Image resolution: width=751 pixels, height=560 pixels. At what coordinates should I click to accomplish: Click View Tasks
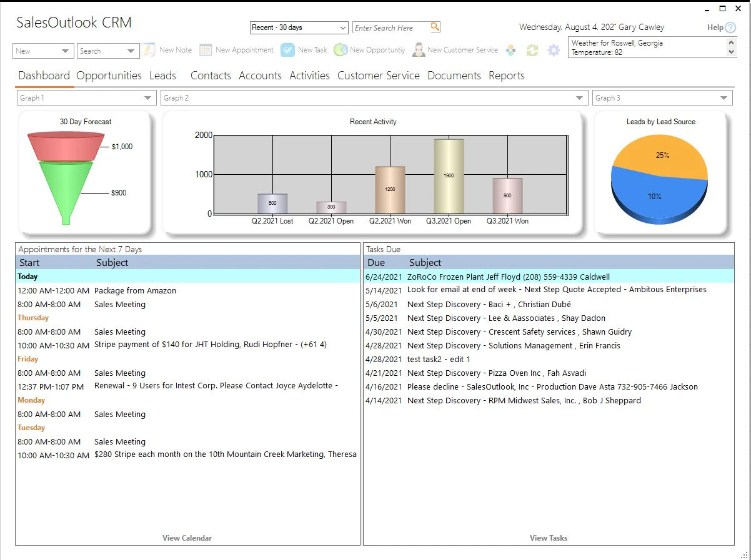coord(548,538)
